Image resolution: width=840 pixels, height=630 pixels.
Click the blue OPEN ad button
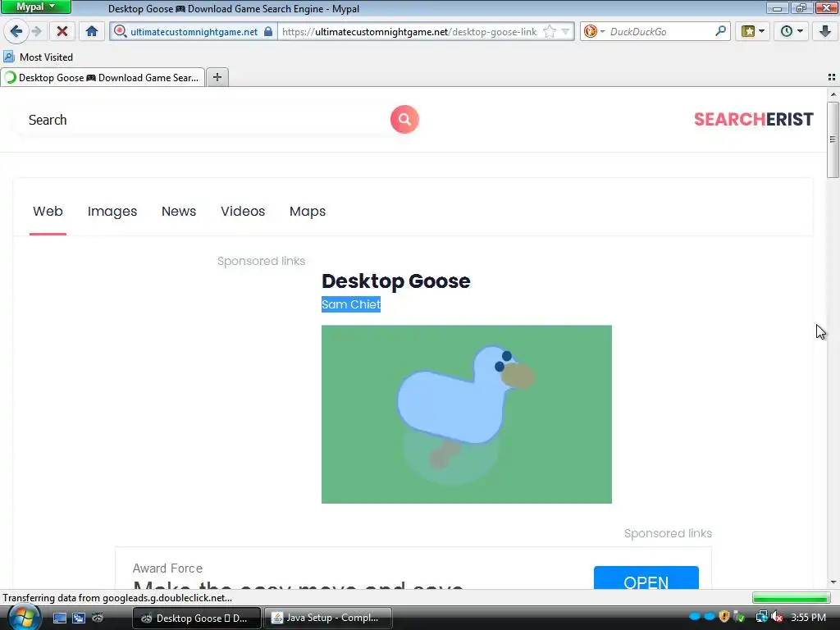pos(646,578)
